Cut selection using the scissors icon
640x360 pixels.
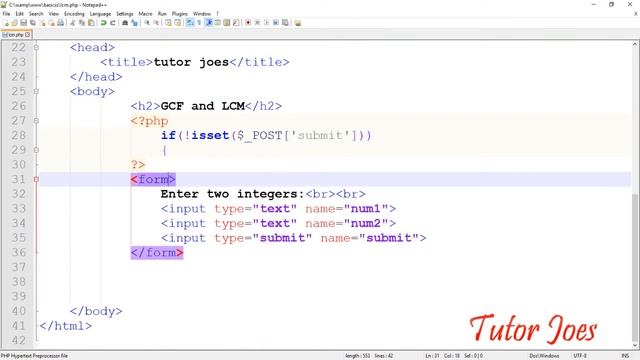click(73, 23)
